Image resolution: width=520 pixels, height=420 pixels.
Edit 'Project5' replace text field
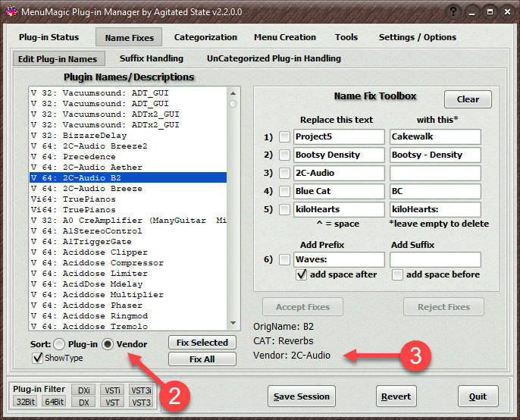pyautogui.click(x=339, y=136)
